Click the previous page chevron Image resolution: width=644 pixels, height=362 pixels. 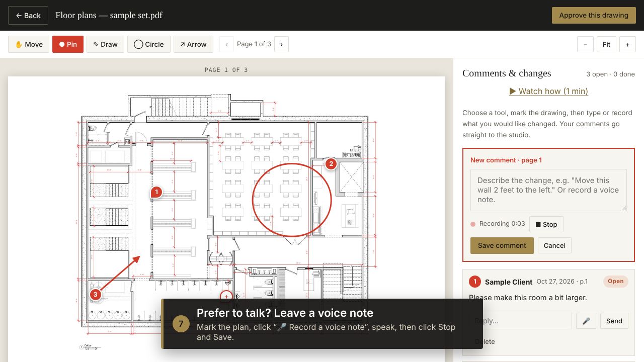click(226, 44)
